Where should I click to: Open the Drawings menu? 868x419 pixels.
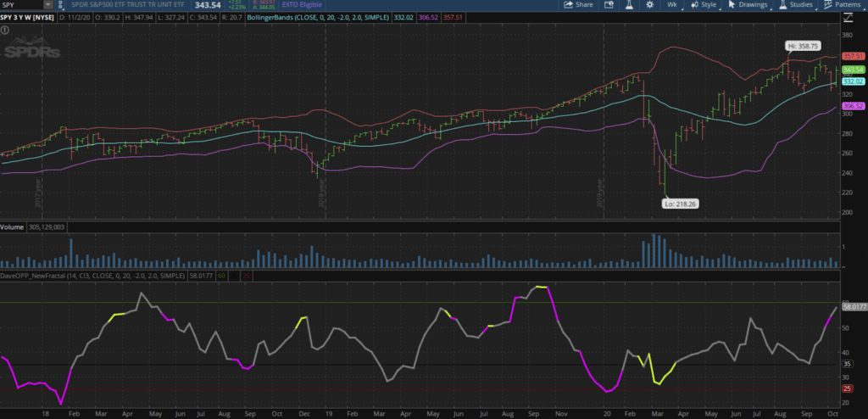749,4
